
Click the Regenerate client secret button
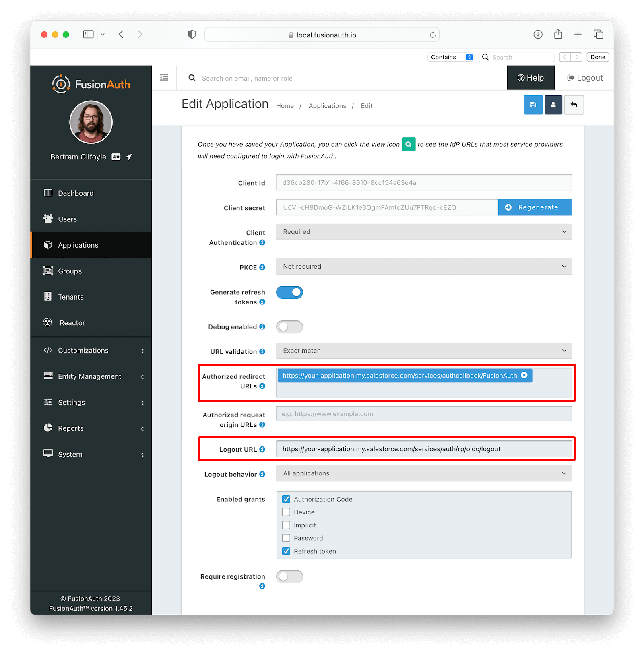535,207
